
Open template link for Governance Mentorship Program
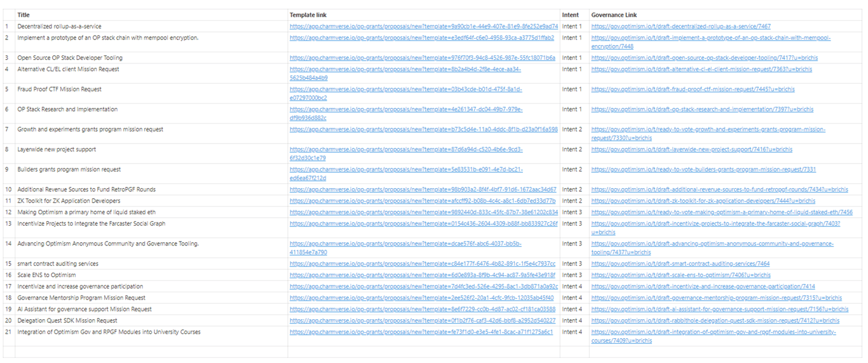click(x=422, y=298)
